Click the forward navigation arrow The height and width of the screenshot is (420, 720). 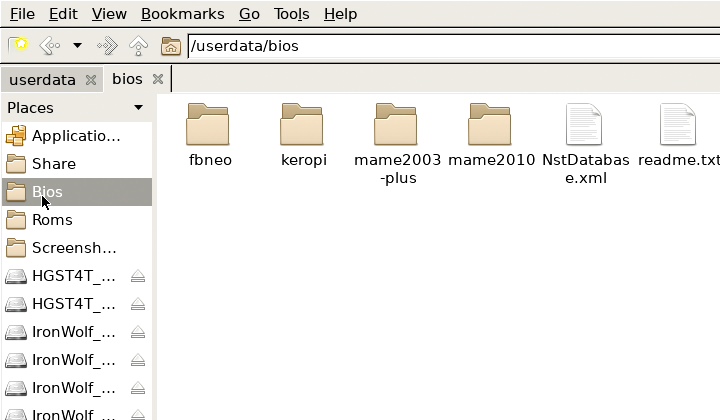(107, 46)
